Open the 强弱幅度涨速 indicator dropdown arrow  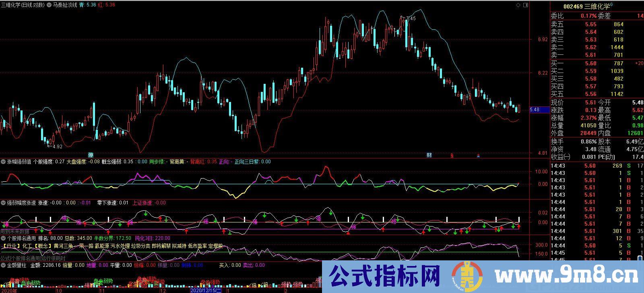(3, 203)
